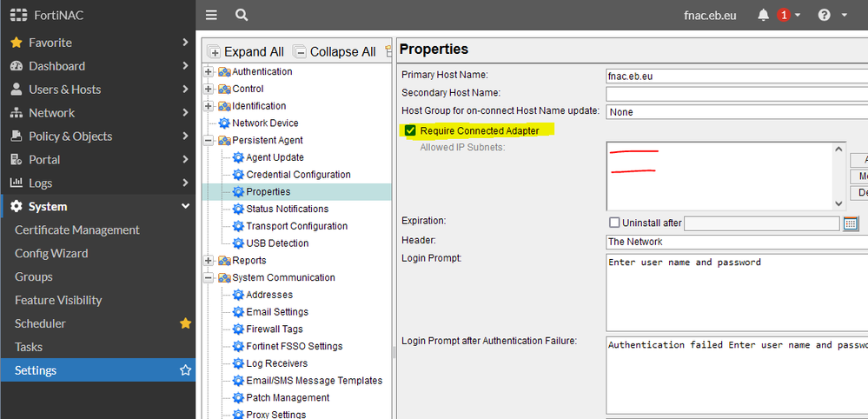Open the search magnifier icon
The width and height of the screenshot is (868, 419).
[242, 15]
